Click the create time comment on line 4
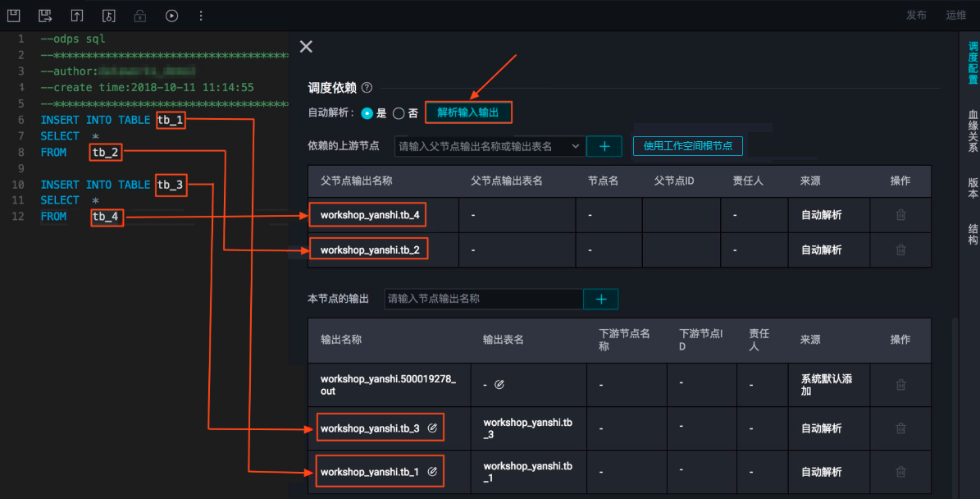This screenshot has width=980, height=499. [147, 88]
